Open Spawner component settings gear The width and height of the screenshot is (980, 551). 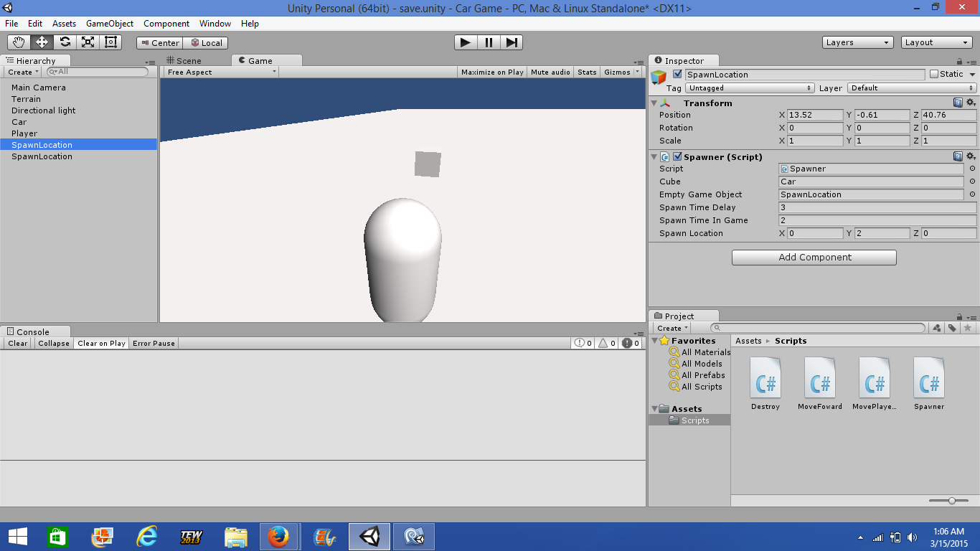(971, 156)
